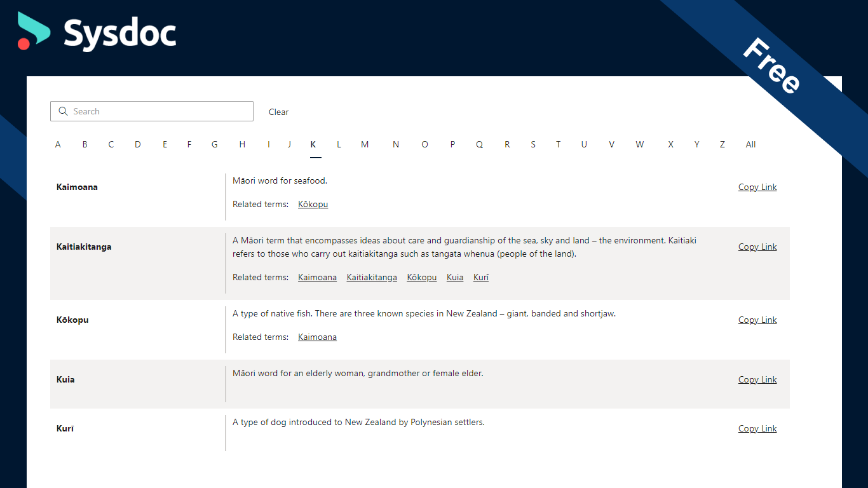Copy the link for Kōkopu
The height and width of the screenshot is (488, 868).
pyautogui.click(x=757, y=320)
